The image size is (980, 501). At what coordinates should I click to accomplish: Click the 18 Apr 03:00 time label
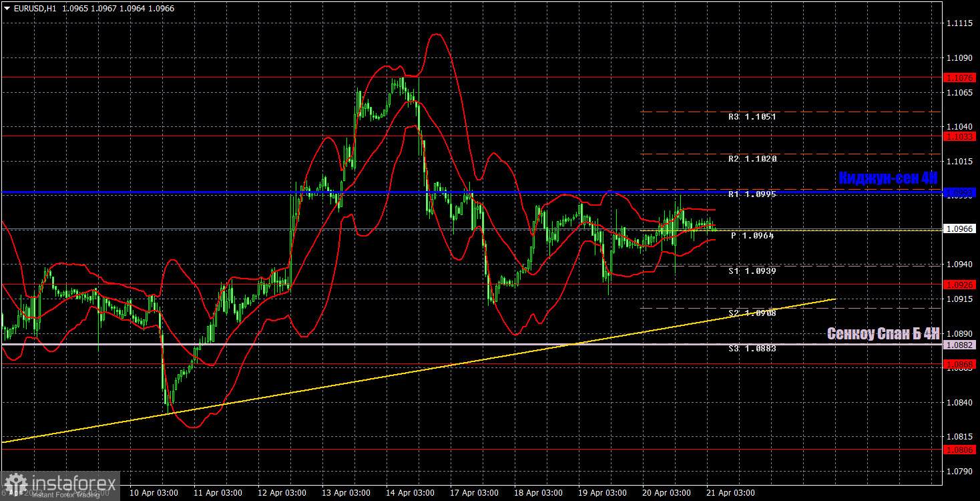point(538,492)
